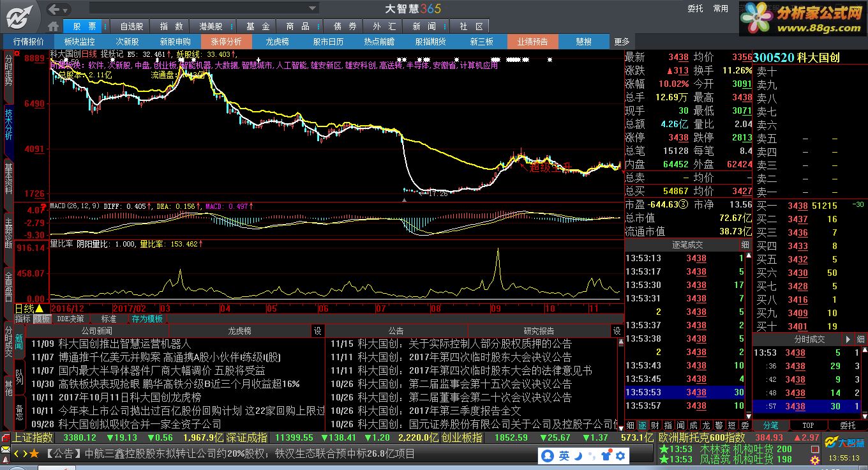Go to the home page icon

tap(53, 27)
